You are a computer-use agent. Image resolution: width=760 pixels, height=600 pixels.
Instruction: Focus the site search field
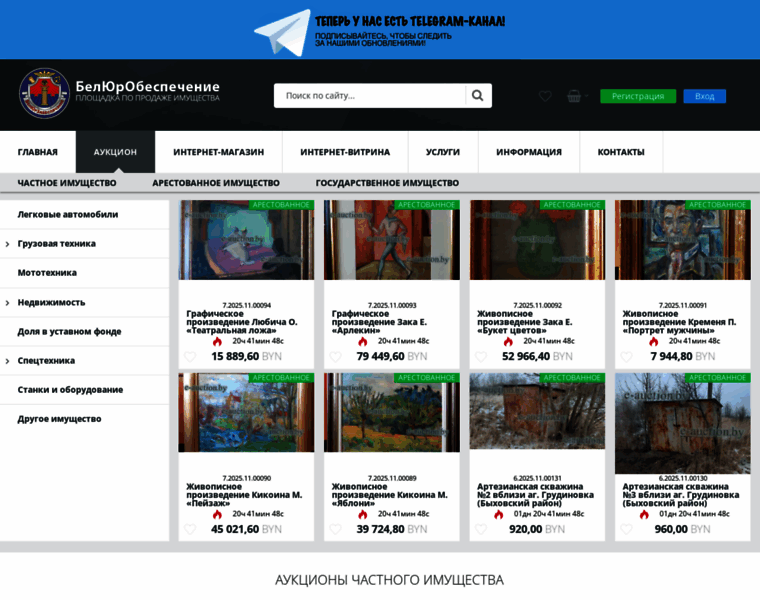pyautogui.click(x=369, y=95)
